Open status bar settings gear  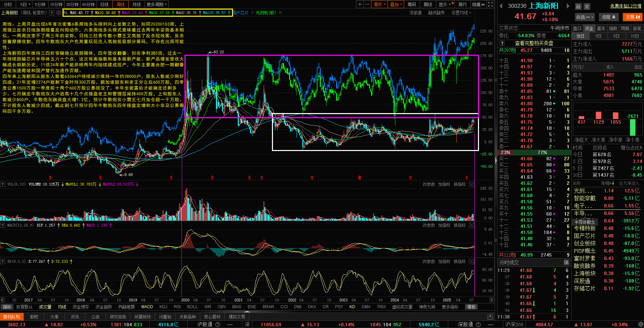[641, 324]
